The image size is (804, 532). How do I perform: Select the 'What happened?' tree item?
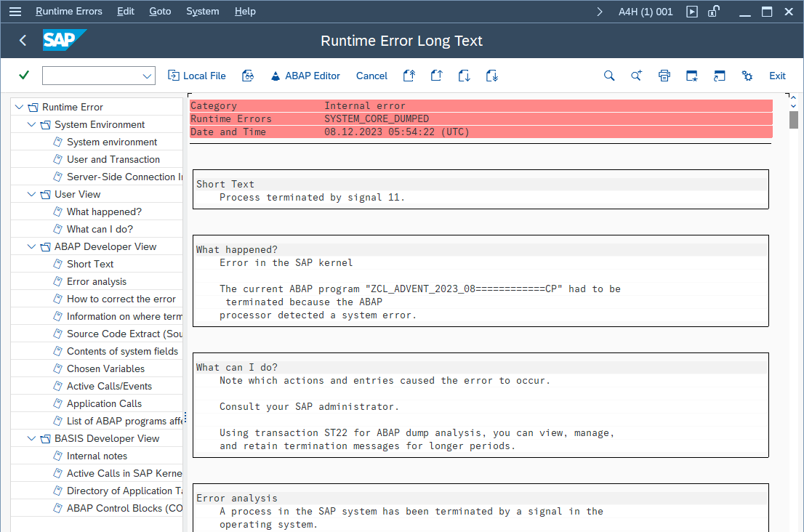point(104,211)
